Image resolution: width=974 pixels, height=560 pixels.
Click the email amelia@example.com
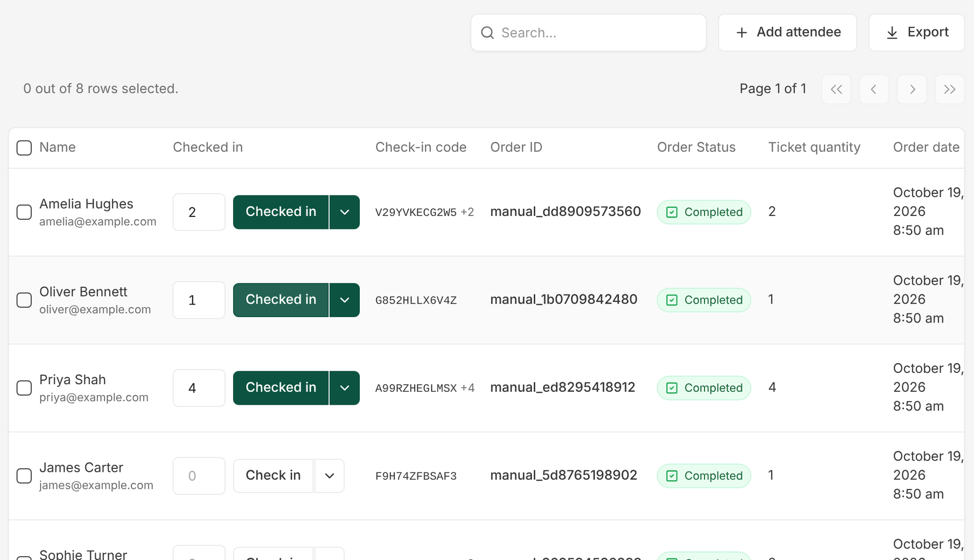coord(98,222)
